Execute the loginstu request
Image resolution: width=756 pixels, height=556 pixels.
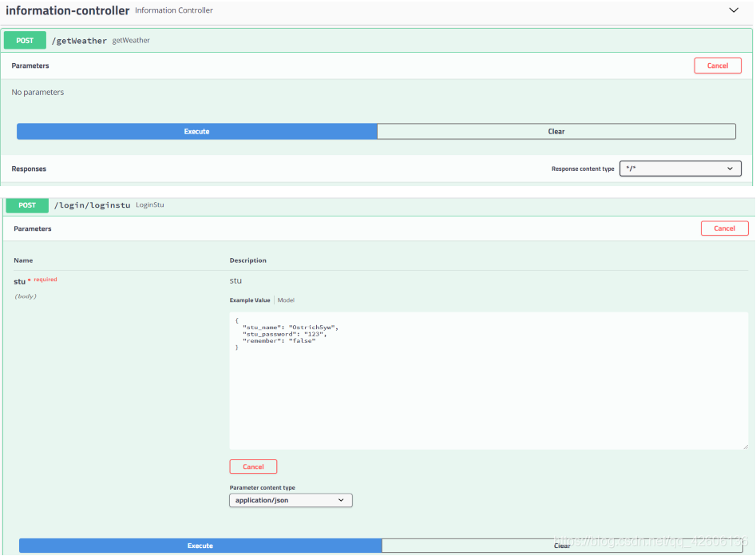(x=200, y=546)
